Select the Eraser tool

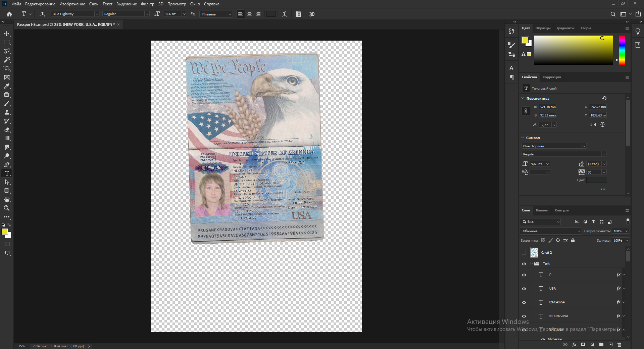[x=7, y=130]
